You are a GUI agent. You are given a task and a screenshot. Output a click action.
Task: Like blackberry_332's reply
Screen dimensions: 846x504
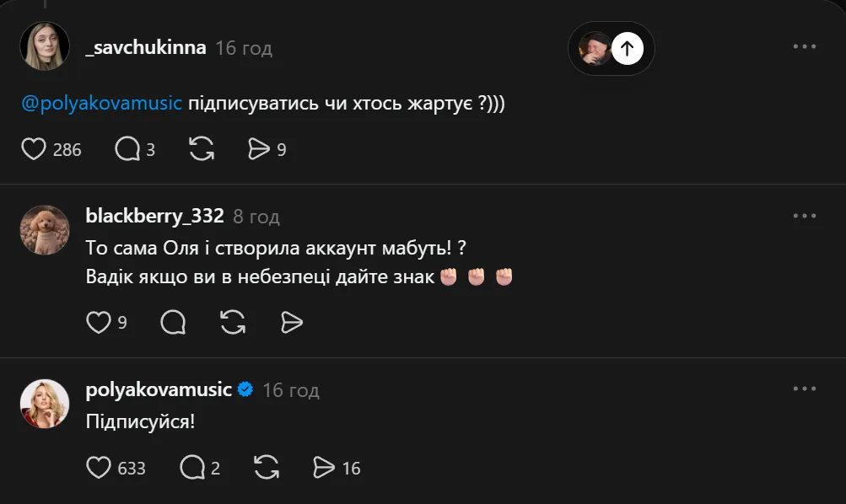pos(99,321)
